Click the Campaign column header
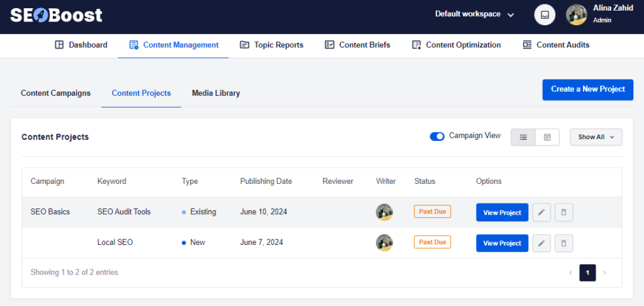 click(47, 181)
